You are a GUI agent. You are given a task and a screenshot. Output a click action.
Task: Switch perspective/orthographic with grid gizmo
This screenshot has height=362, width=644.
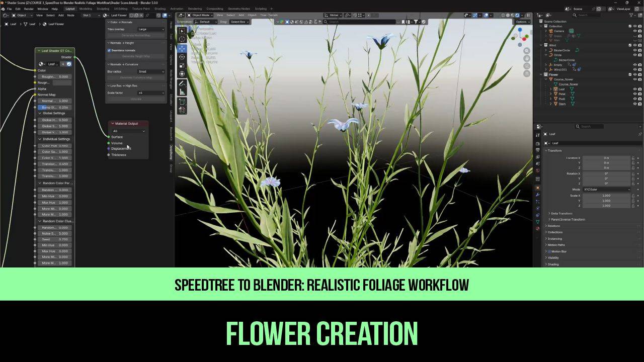[x=527, y=73]
